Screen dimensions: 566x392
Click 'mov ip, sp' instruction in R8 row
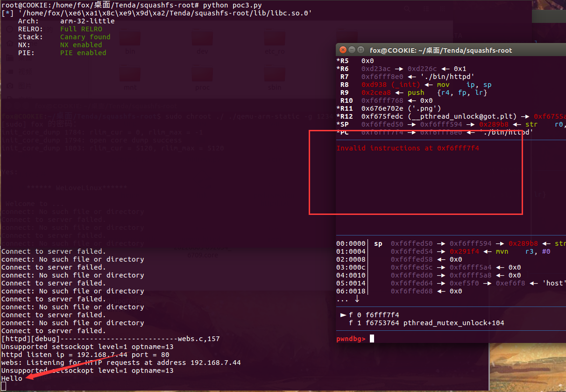tap(464, 85)
